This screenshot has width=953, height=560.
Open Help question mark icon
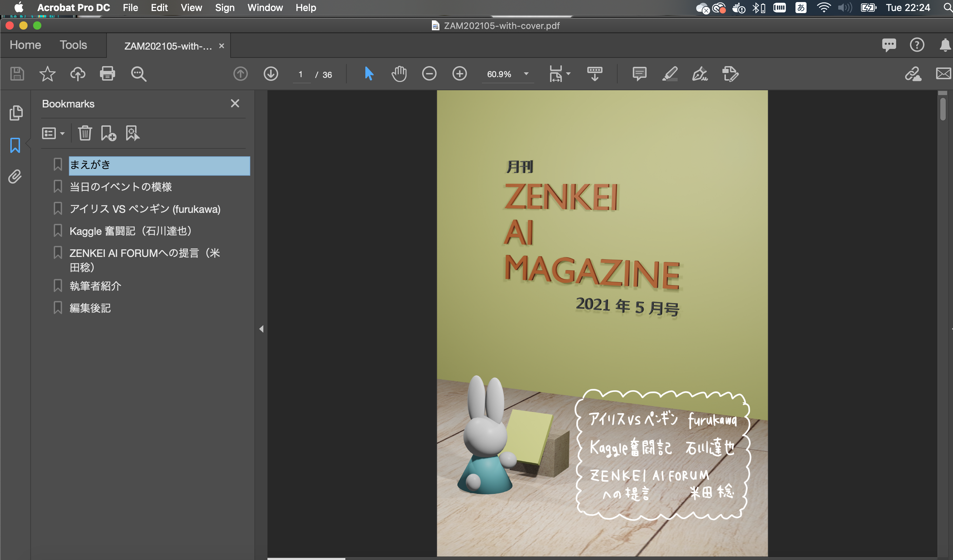917,45
